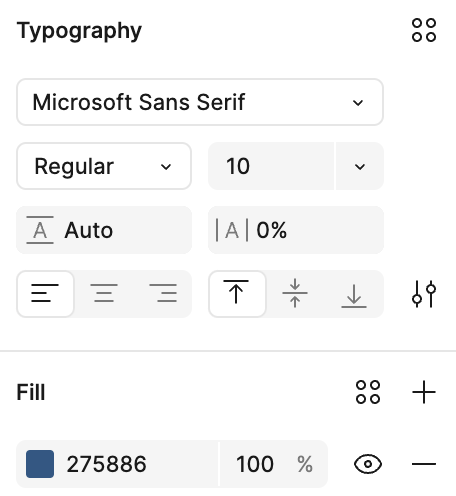This screenshot has height=496, width=456.
Task: Click the Fill section heading
Action: 31,392
